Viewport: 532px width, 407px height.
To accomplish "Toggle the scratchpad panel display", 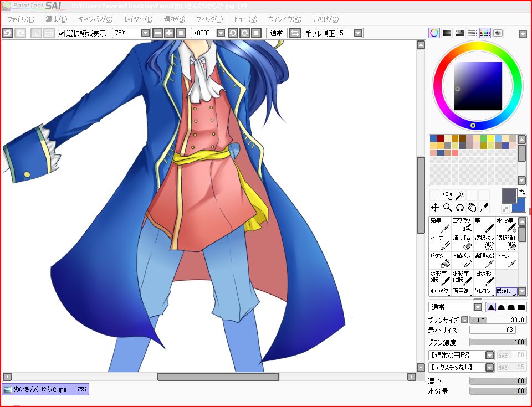I will (498, 33).
